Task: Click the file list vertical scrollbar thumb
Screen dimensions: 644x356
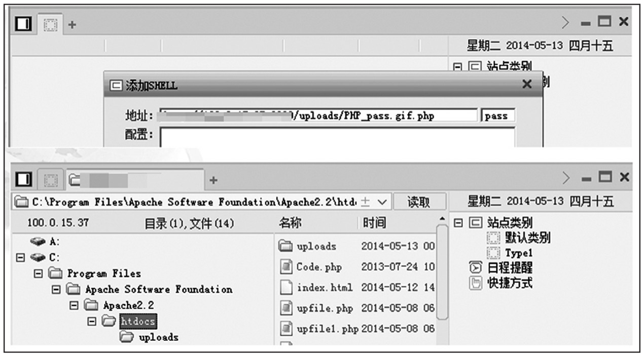Action: point(442,272)
